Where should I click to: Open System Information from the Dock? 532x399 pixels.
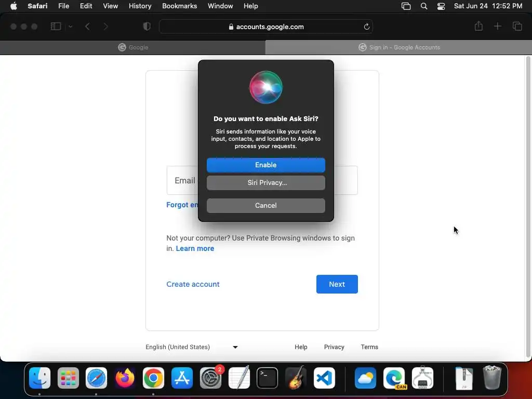coord(422,378)
